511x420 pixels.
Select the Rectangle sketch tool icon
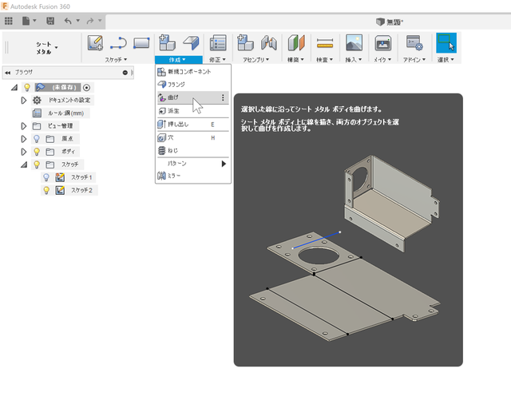(141, 43)
